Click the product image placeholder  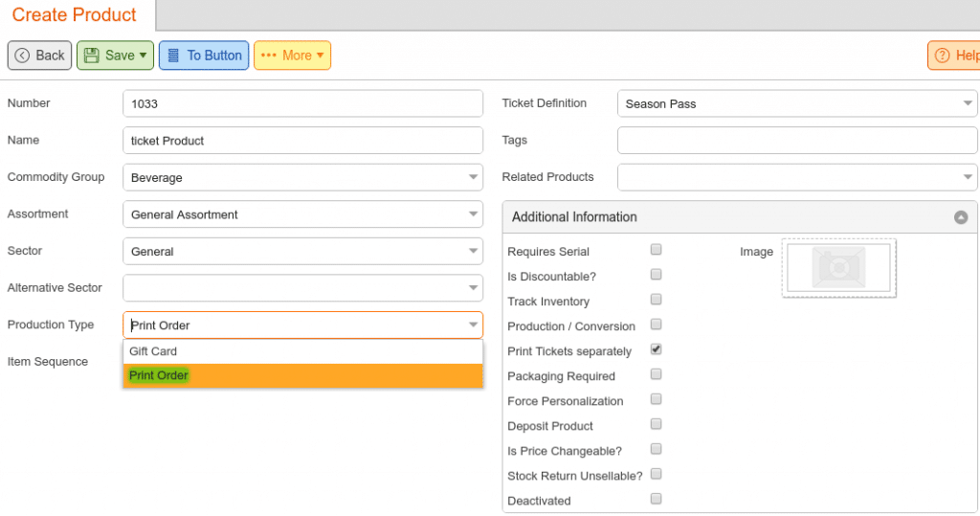tap(838, 268)
